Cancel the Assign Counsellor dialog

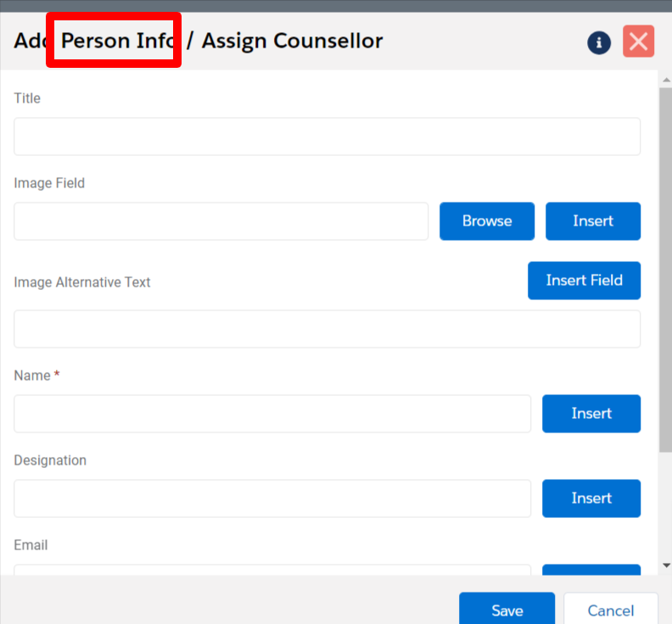(x=610, y=610)
